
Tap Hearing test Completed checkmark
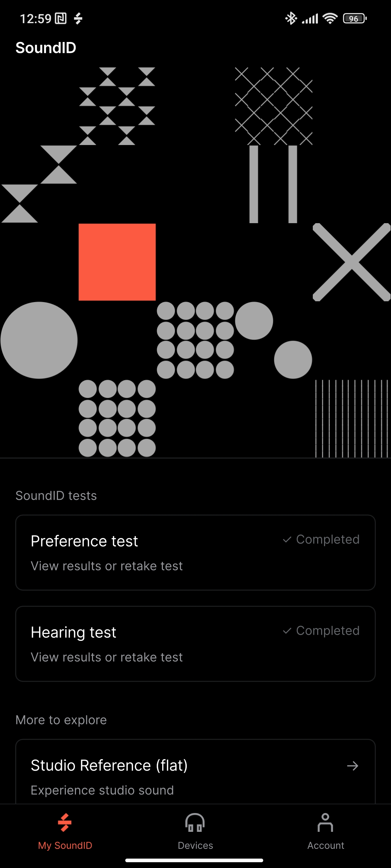coord(287,631)
